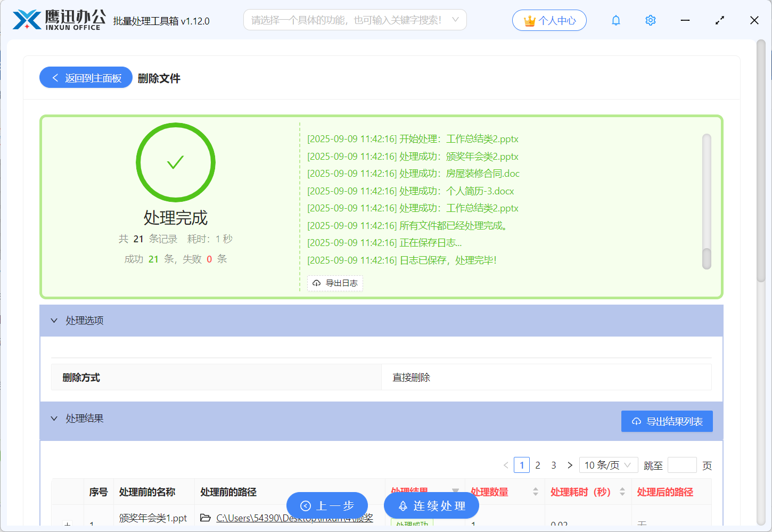772x532 pixels.
Task: Click the filter icon on 处理结果 column
Action: pos(455,491)
